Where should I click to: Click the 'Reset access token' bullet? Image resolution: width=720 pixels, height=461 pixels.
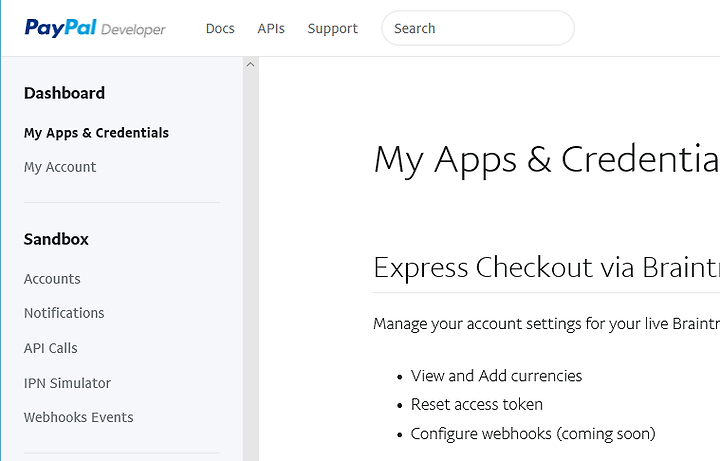[477, 405]
